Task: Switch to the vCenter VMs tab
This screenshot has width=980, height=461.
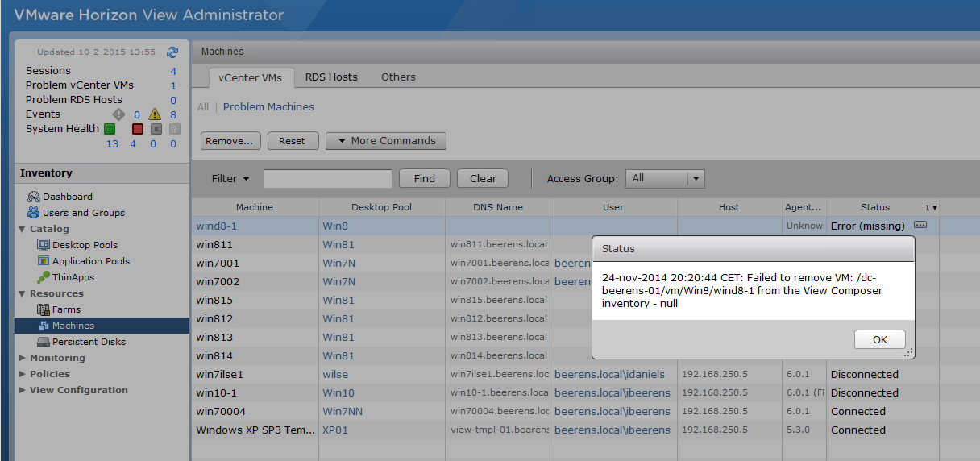Action: point(251,77)
